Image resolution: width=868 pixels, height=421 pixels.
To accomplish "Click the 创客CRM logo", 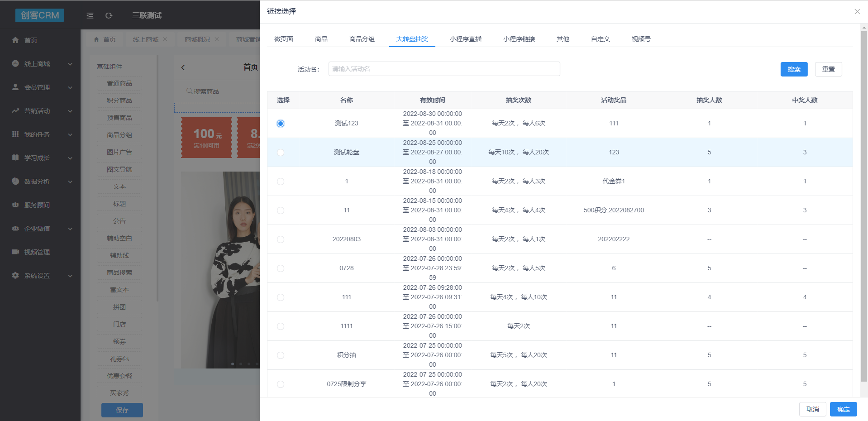I will click(x=40, y=15).
